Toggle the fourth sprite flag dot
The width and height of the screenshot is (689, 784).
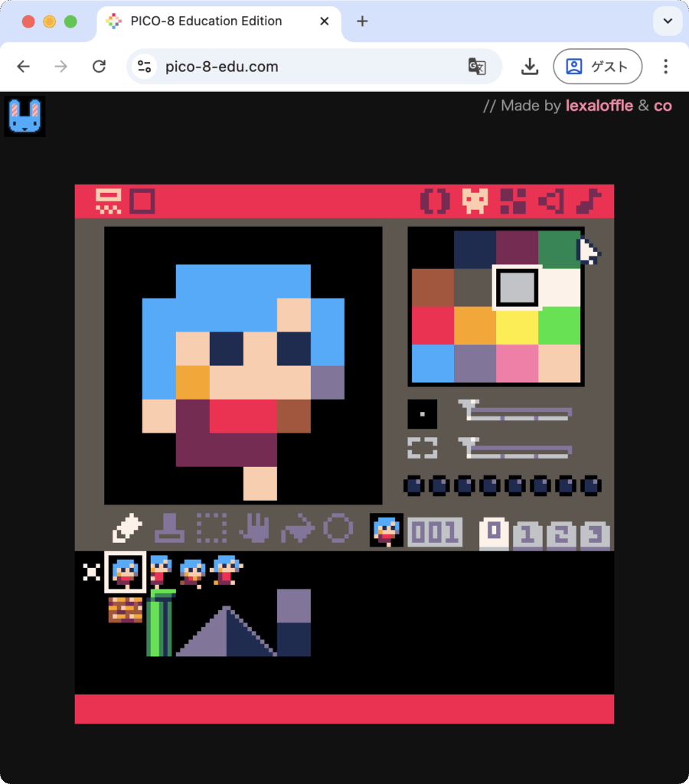[x=489, y=485]
